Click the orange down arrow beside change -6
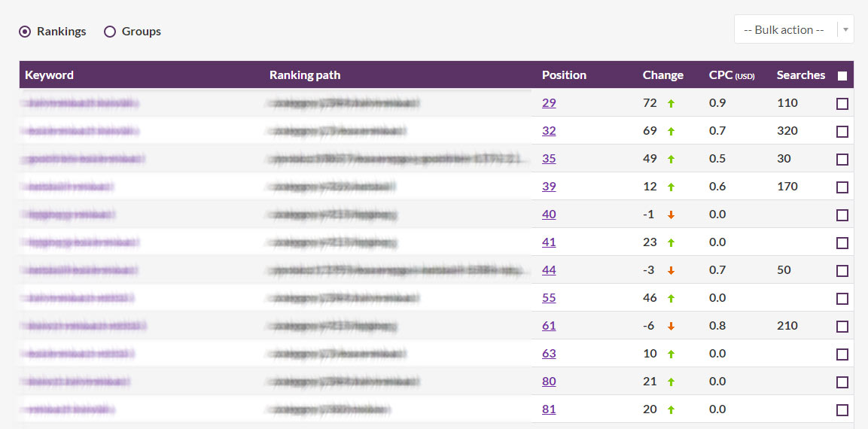The height and width of the screenshot is (429, 868). (x=671, y=326)
